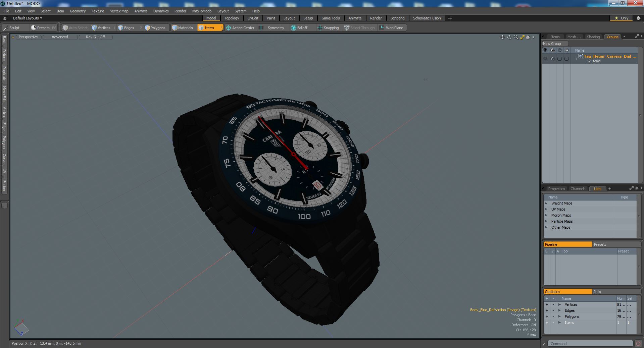Toggle the second checkbox of Tag_Heuer_Carrera_Dial group
644x348 pixels.
tap(566, 59)
